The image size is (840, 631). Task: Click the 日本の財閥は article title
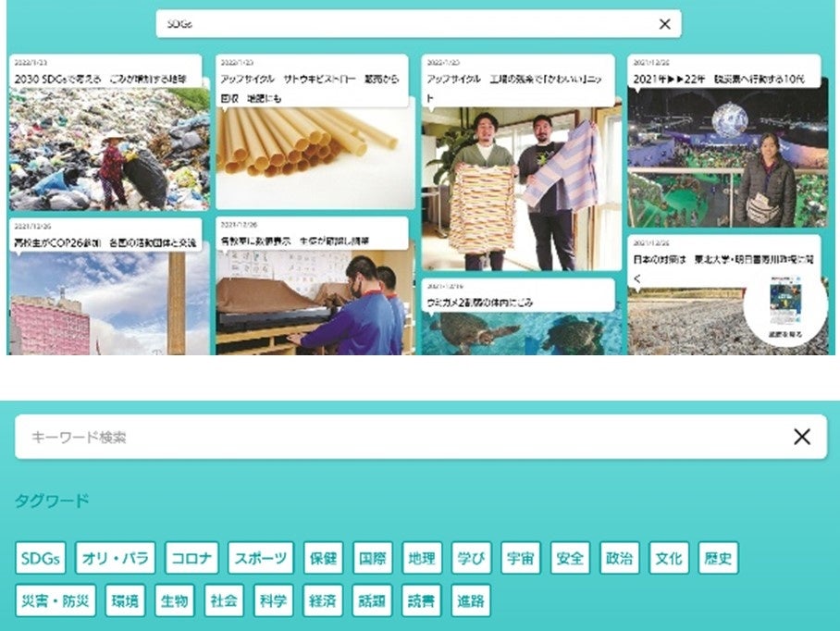pyautogui.click(x=723, y=267)
